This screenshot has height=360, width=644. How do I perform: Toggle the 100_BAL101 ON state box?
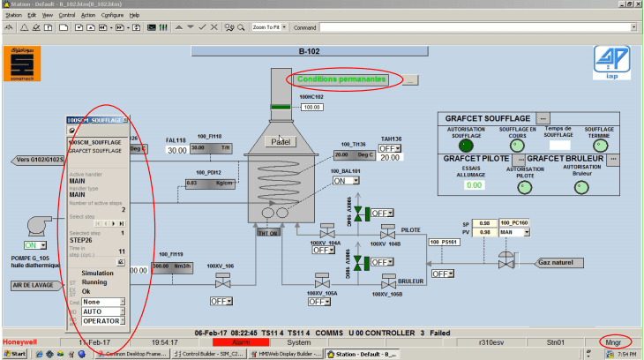pyautogui.click(x=345, y=181)
